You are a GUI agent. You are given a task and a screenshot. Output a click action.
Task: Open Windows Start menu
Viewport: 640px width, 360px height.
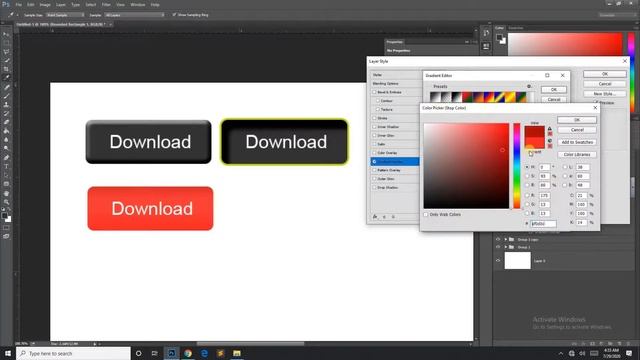point(8,353)
